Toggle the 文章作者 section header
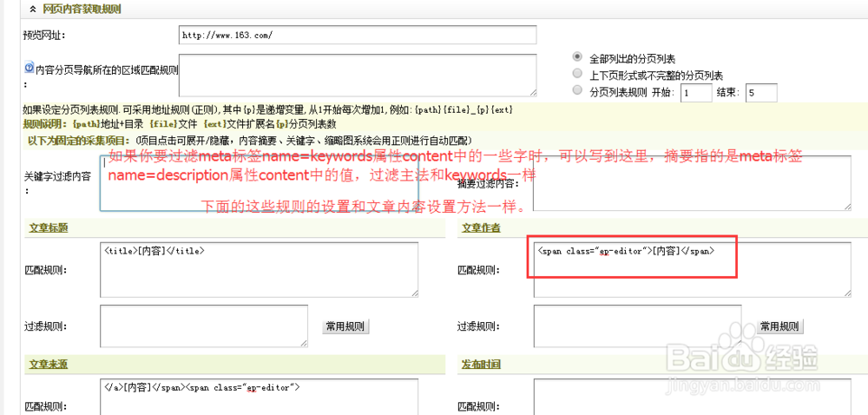868x415 pixels. click(x=480, y=227)
